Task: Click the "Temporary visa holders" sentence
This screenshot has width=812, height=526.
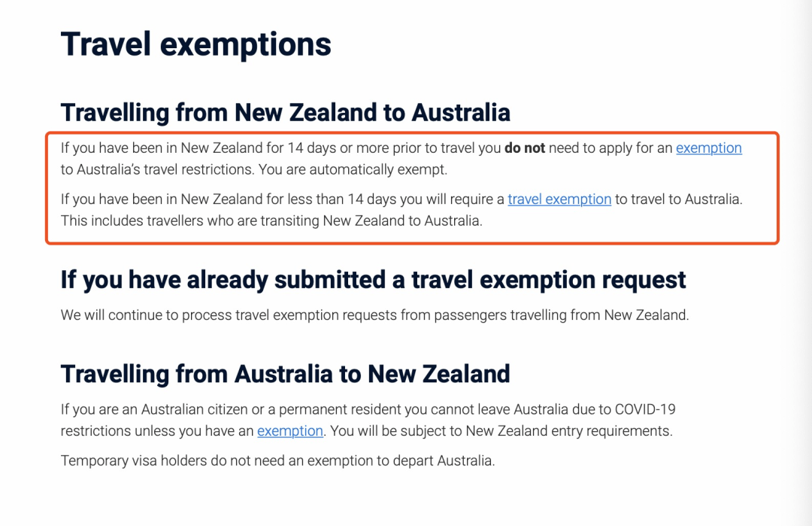Action: (x=277, y=461)
